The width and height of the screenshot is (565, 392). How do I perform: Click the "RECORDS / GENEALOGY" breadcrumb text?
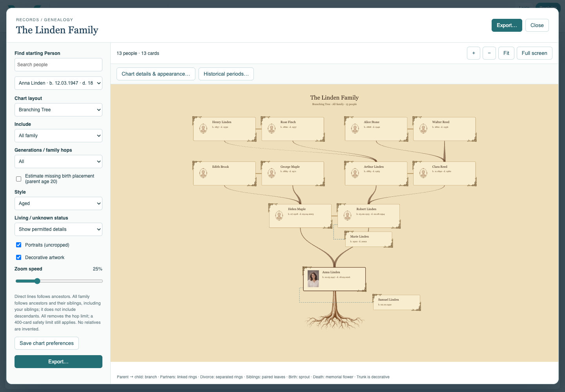point(44,20)
